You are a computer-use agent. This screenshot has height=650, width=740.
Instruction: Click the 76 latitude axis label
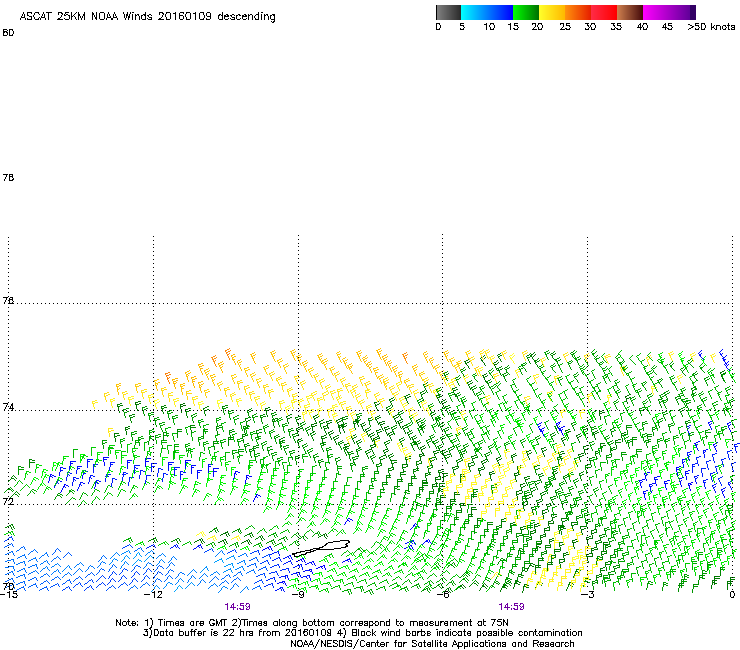(x=8, y=300)
